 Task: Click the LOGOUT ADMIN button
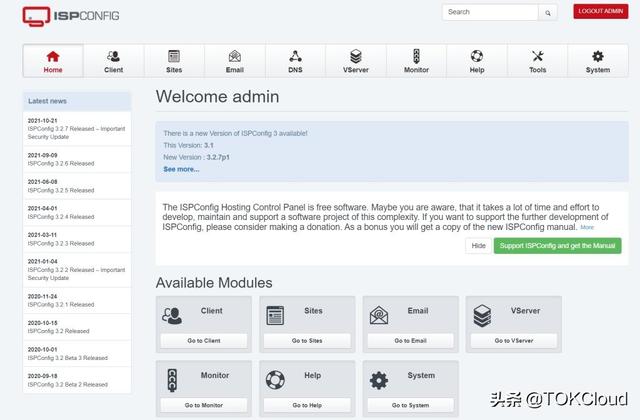pyautogui.click(x=600, y=12)
